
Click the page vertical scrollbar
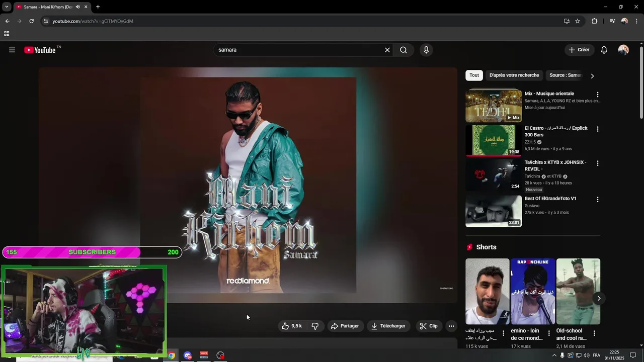point(641,83)
